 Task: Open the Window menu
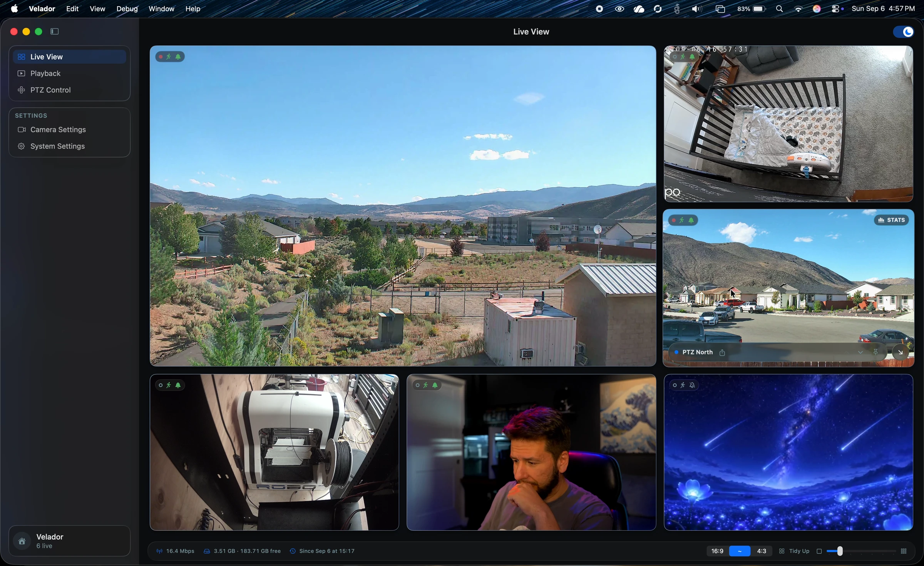pyautogui.click(x=161, y=9)
